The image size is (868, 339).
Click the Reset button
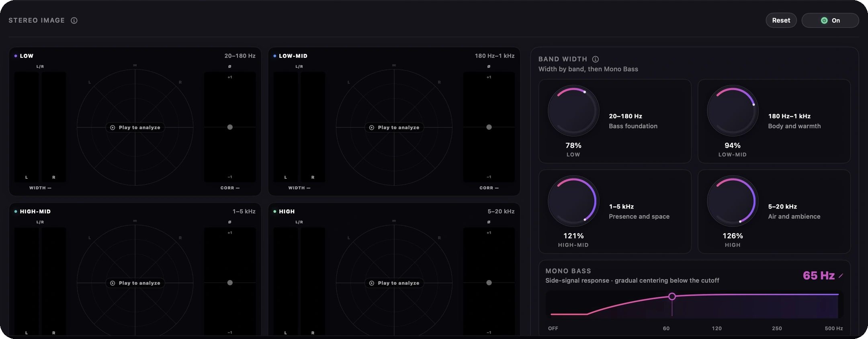point(781,20)
